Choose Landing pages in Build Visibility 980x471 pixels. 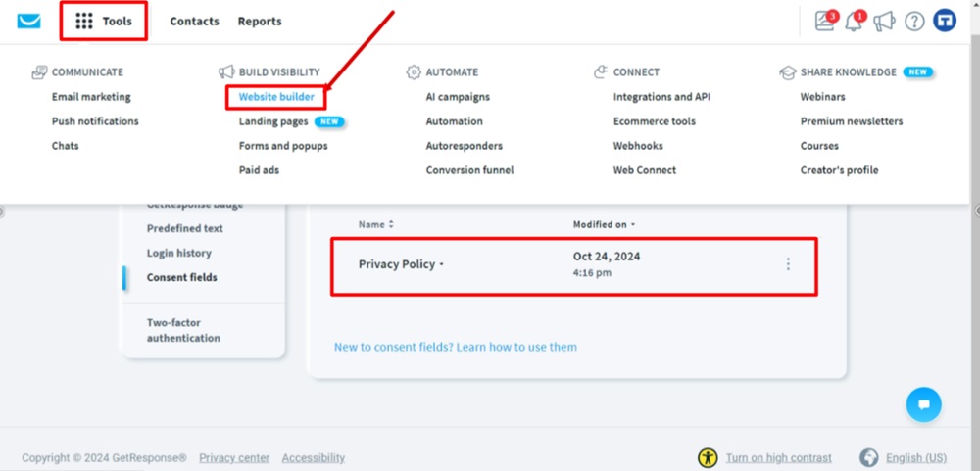click(273, 121)
